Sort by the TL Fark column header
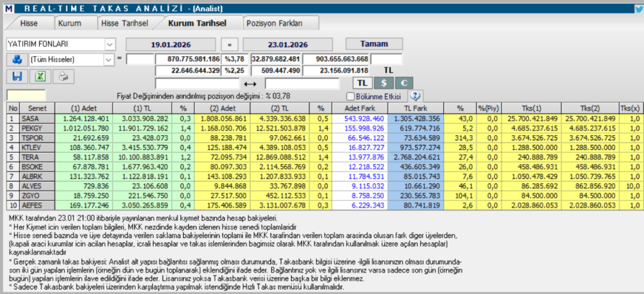The height and width of the screenshot is (294, 644). point(416,108)
